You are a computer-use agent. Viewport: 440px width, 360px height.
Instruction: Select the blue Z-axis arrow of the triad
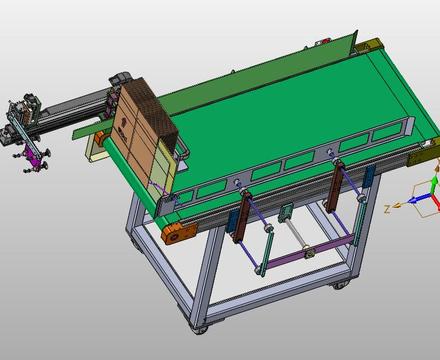(x=419, y=199)
